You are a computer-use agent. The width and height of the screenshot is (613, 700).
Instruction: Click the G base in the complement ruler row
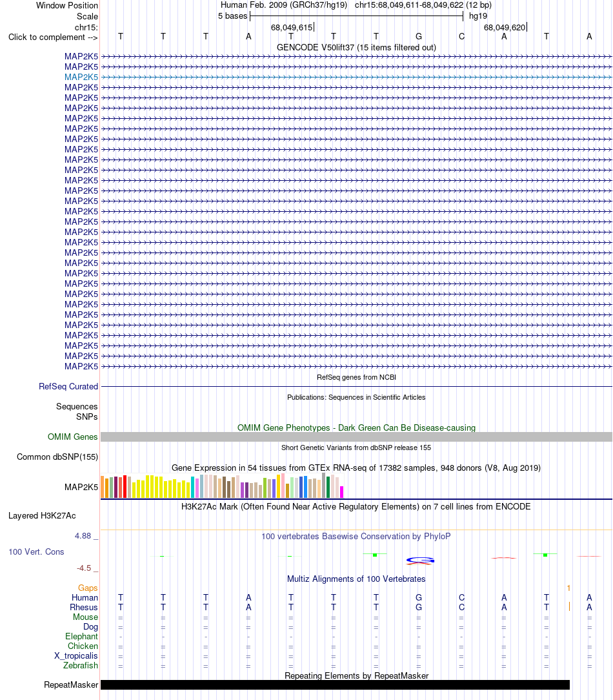pyautogui.click(x=419, y=37)
